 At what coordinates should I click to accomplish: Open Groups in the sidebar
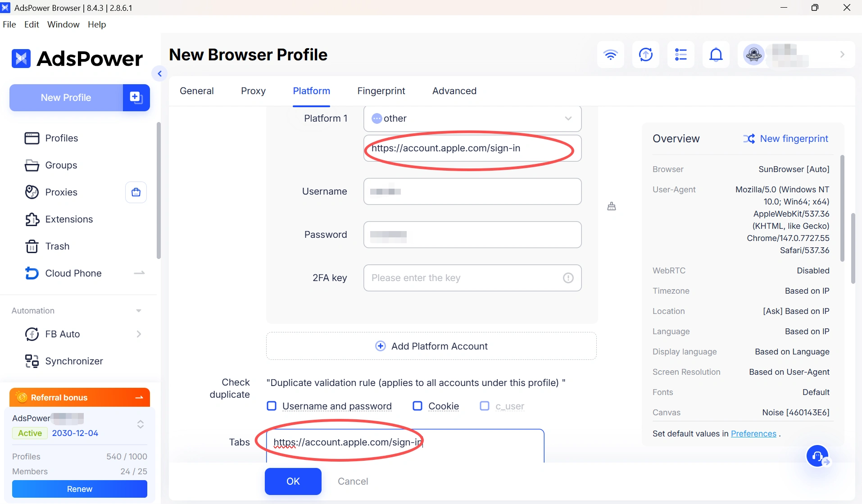61,165
